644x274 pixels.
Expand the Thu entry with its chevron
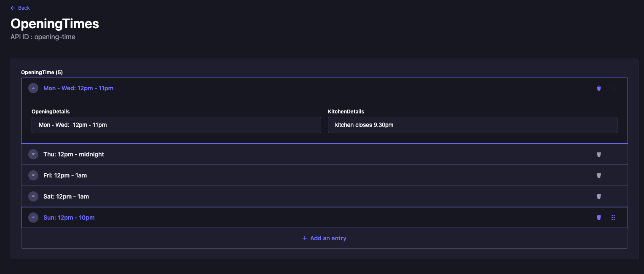point(33,154)
